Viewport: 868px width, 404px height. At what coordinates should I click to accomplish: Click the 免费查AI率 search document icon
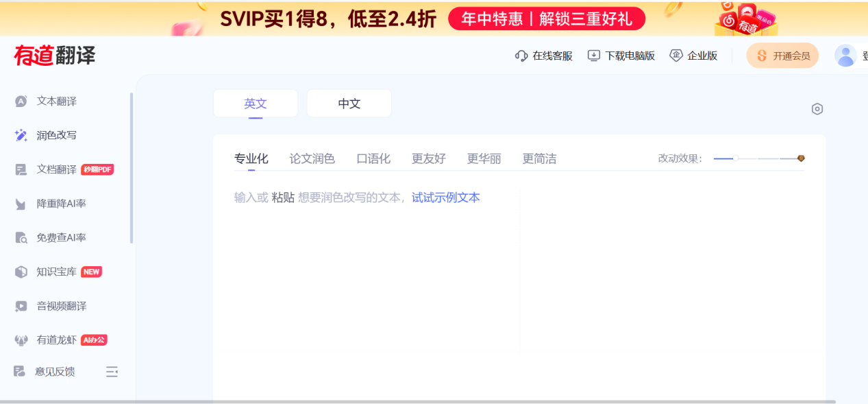tap(21, 238)
